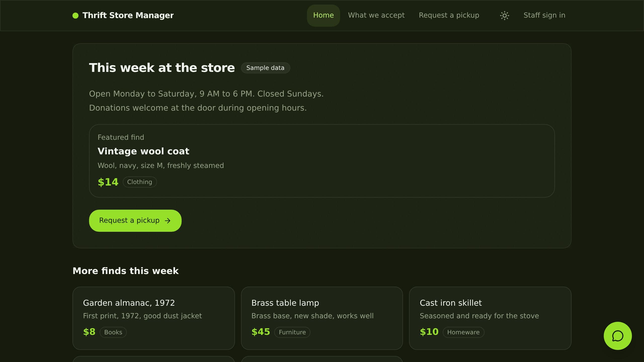
Task: Click the arrow on Request a pickup button
Action: coord(168,221)
